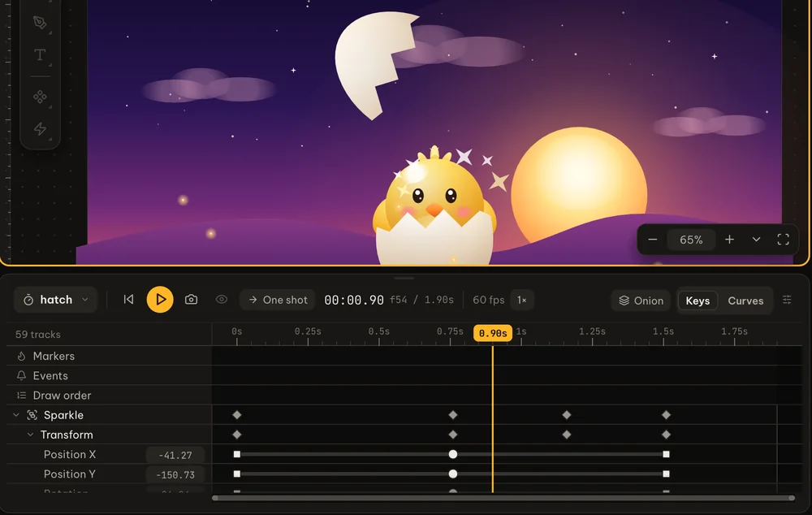Select the Draw order track row
The image size is (812, 515).
point(109,396)
